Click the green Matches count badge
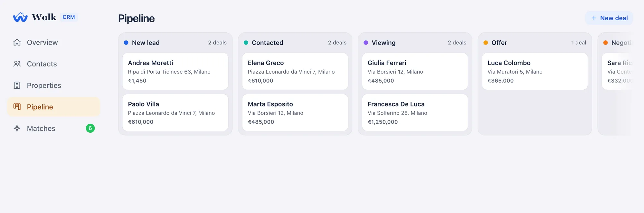 pyautogui.click(x=90, y=128)
